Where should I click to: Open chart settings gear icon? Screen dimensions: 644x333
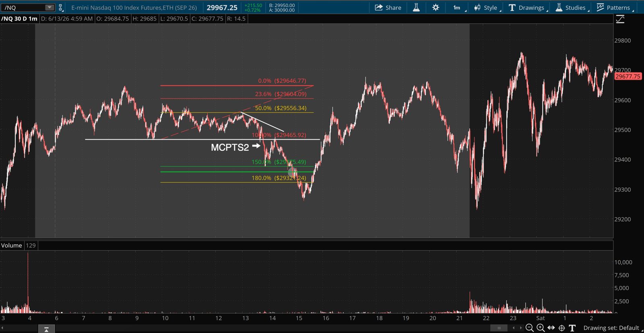click(x=436, y=7)
